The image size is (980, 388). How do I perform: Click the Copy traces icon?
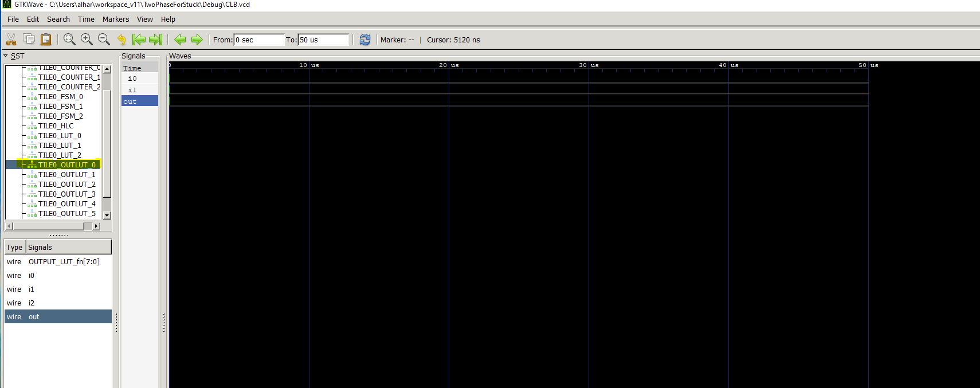click(29, 39)
